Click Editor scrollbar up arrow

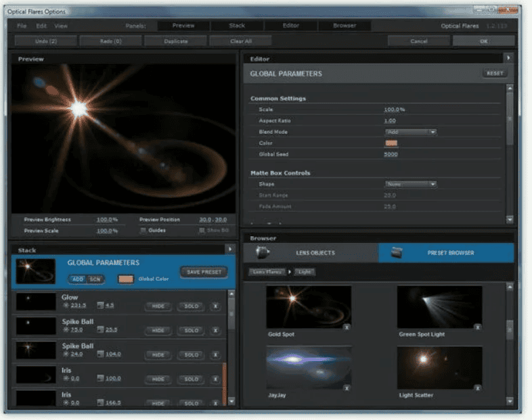click(510, 88)
